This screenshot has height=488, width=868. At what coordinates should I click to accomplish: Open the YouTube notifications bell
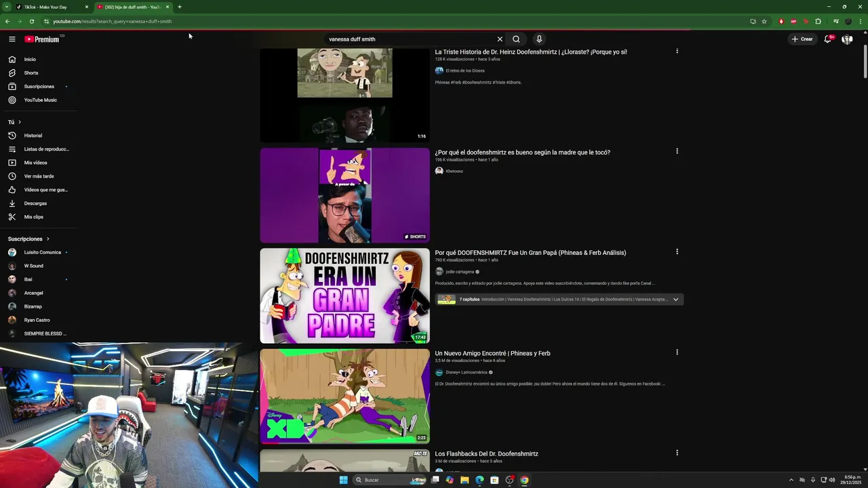coord(828,39)
